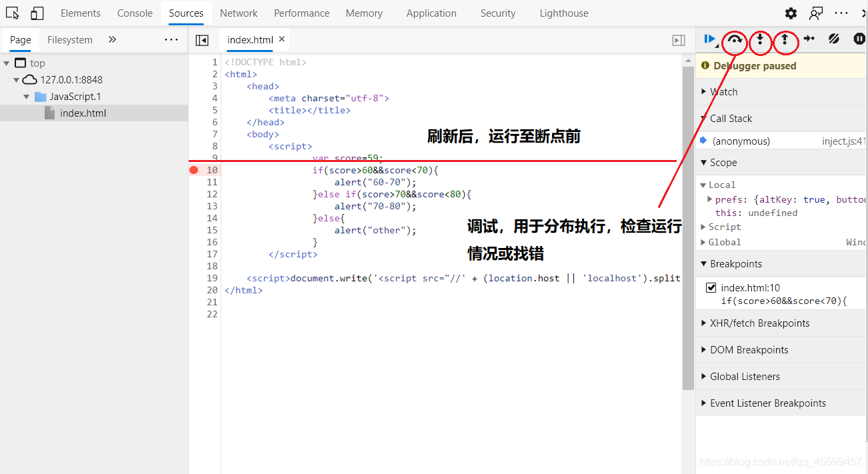Collapse the Call Stack section

[780, 119]
